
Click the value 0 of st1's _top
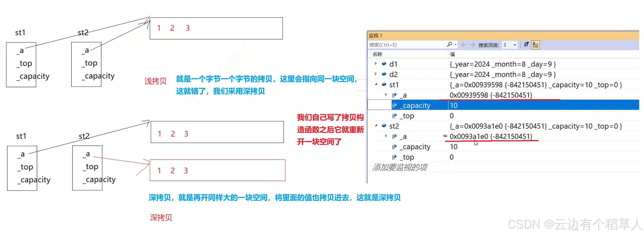(x=452, y=116)
